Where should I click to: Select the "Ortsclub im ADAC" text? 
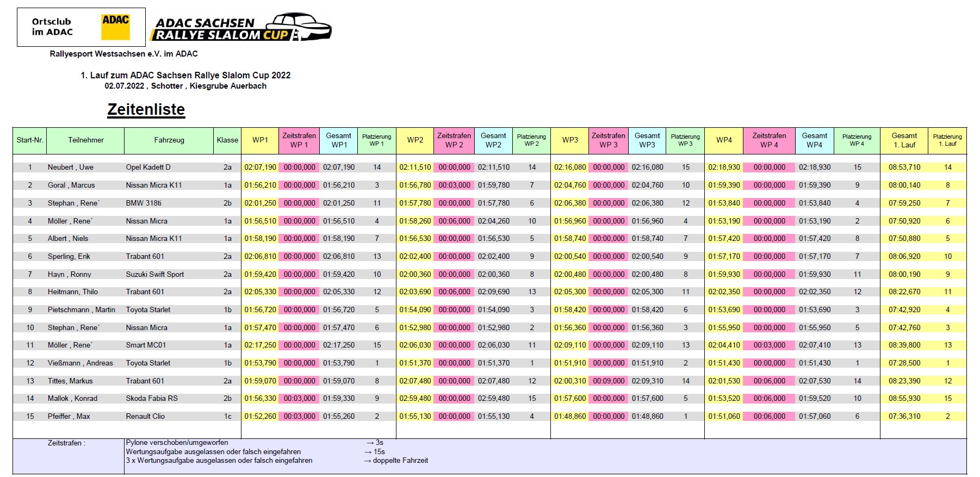(x=52, y=27)
